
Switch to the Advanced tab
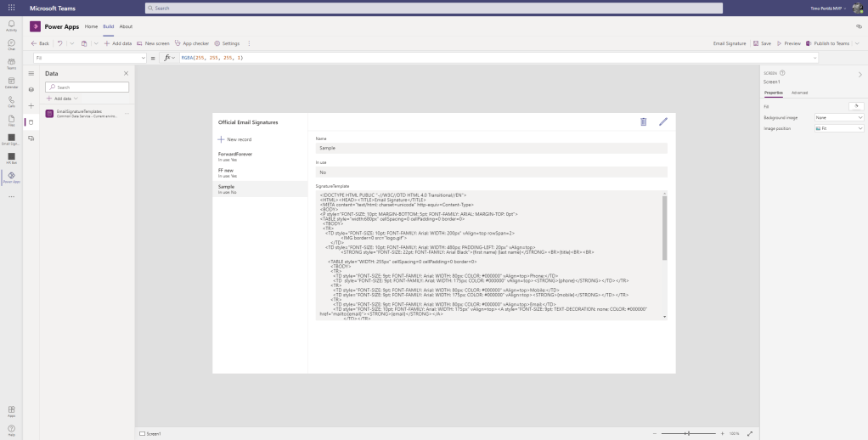coord(799,93)
